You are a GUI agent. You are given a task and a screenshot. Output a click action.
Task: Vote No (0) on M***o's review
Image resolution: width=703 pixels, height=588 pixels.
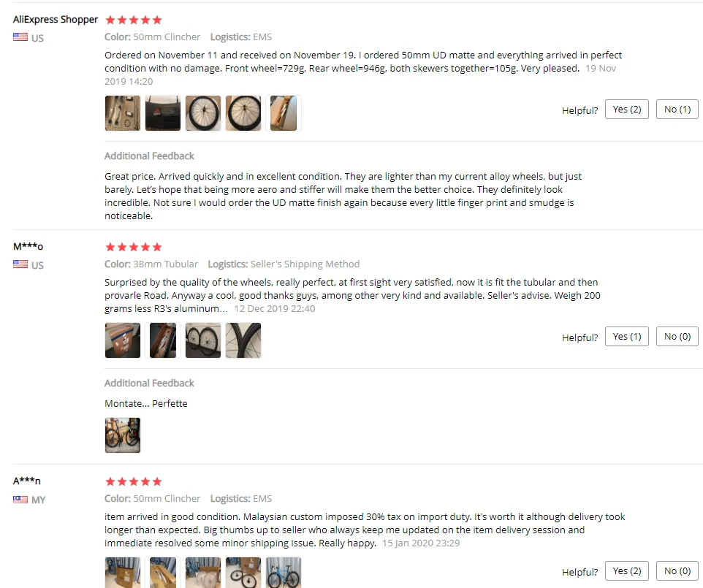click(x=677, y=337)
